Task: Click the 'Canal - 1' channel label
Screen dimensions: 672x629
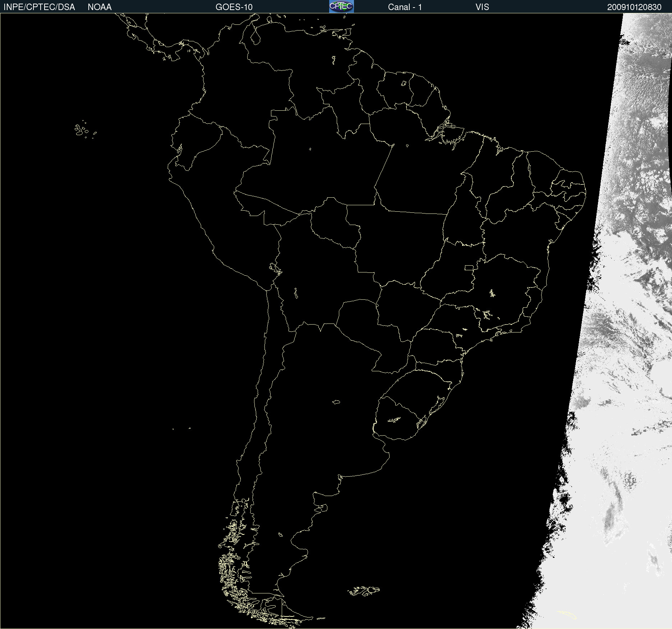Action: tap(405, 7)
